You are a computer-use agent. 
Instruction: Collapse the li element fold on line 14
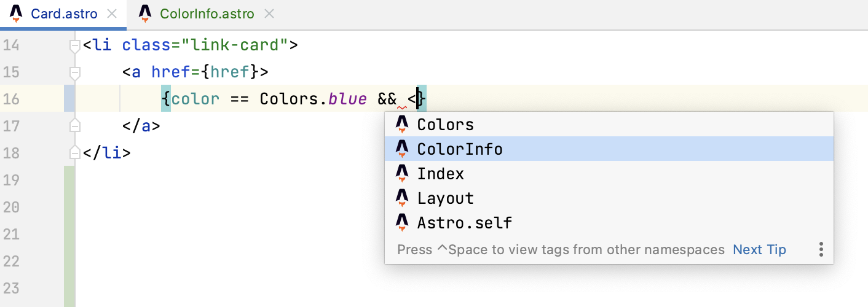[x=75, y=45]
